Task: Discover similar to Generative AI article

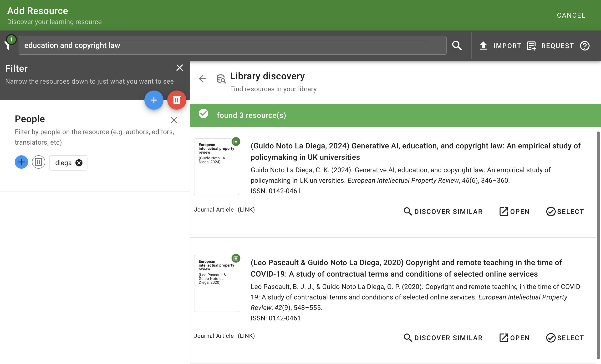Action: tap(443, 212)
